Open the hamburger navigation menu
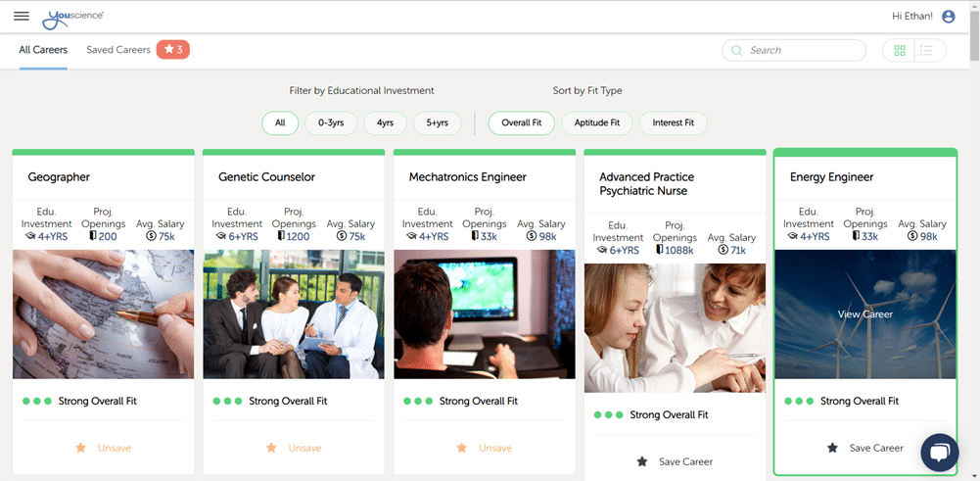Screen dimensions: 980x481 coord(22,17)
